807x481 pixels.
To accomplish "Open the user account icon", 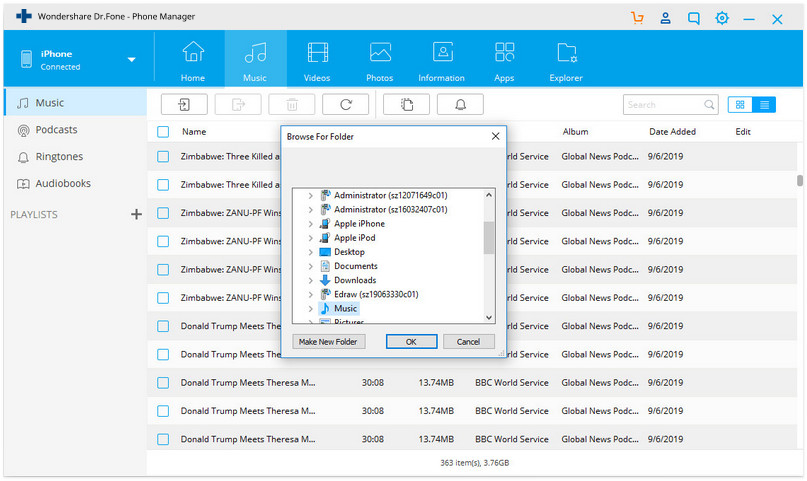I will 665,19.
